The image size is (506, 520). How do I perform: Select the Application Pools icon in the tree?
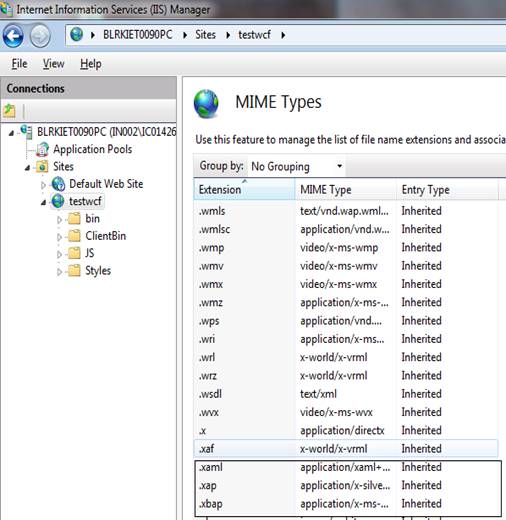pyautogui.click(x=43, y=149)
